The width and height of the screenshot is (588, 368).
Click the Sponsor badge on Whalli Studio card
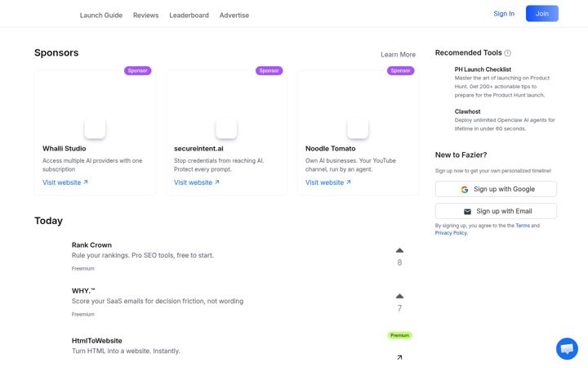tap(138, 70)
